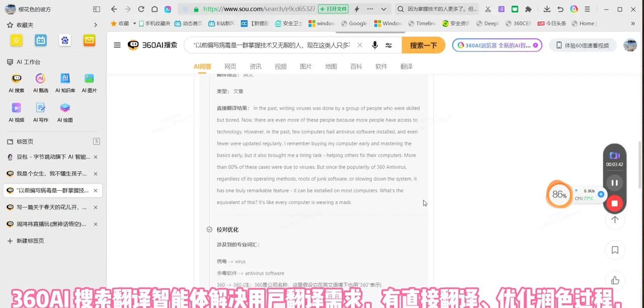Switch to the 翻译 results tab
The height and width of the screenshot is (308, 644).
click(x=406, y=66)
